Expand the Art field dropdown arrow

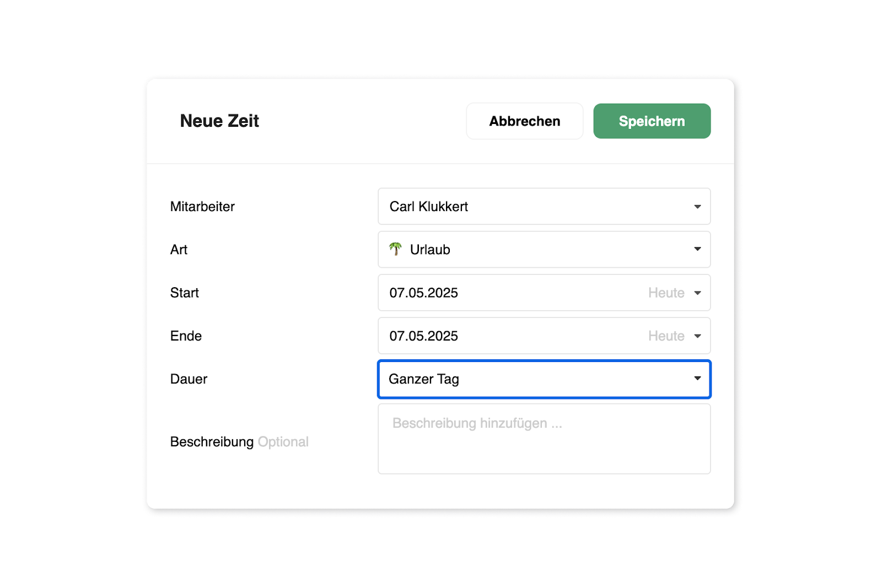[697, 249]
